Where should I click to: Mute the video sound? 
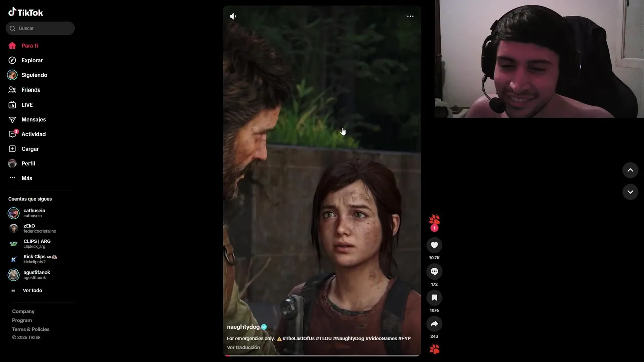click(x=233, y=16)
